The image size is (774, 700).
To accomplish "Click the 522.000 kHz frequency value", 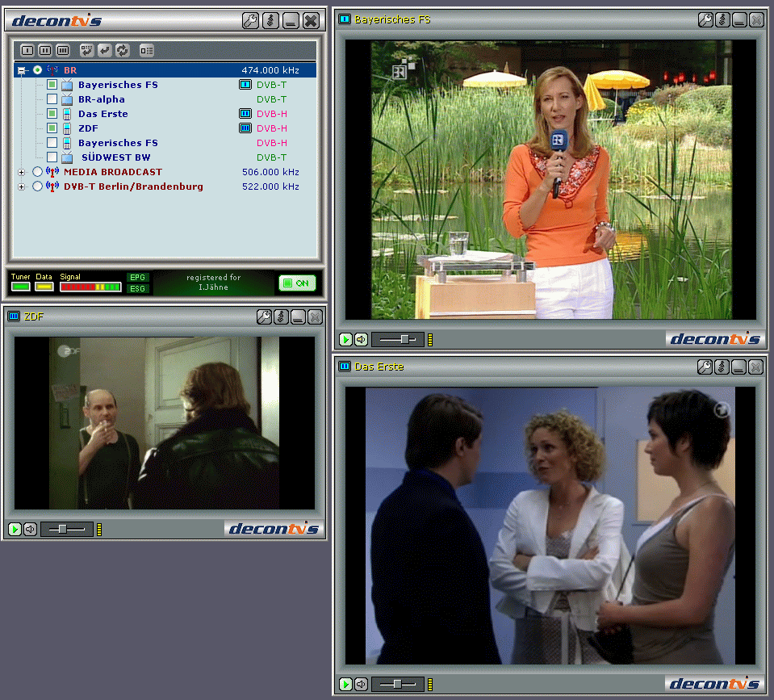I will coord(270,187).
